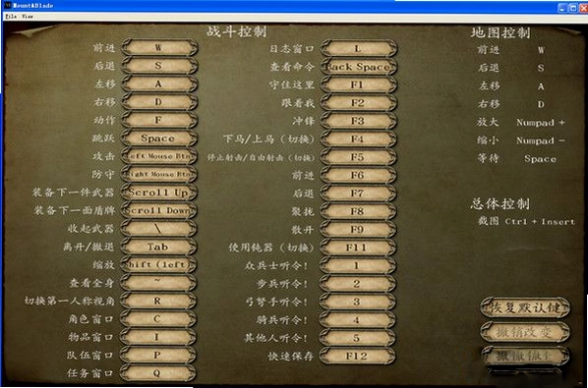Click the 使用钝器（切换） label
The image size is (588, 388).
[x=271, y=248]
